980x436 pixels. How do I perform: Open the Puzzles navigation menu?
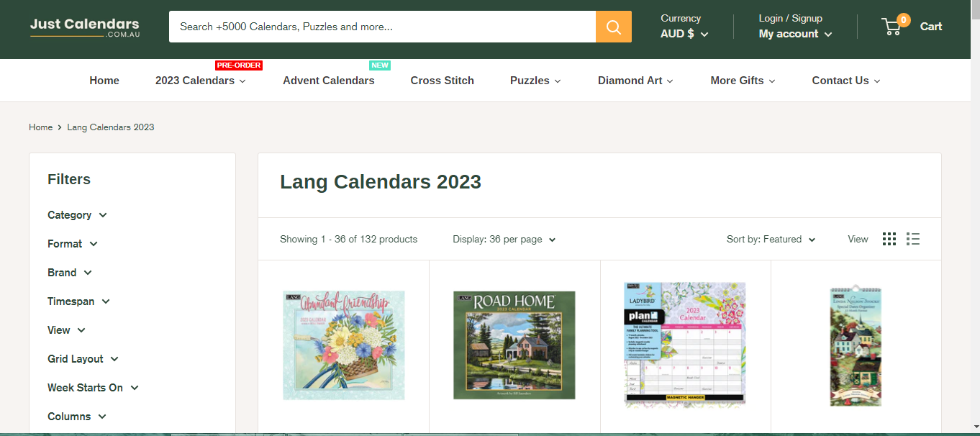(x=535, y=81)
